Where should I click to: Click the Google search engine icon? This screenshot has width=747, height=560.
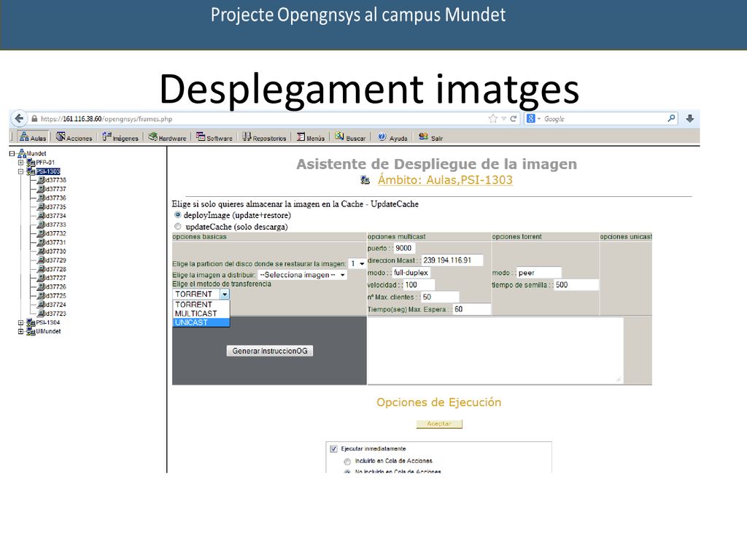click(531, 119)
